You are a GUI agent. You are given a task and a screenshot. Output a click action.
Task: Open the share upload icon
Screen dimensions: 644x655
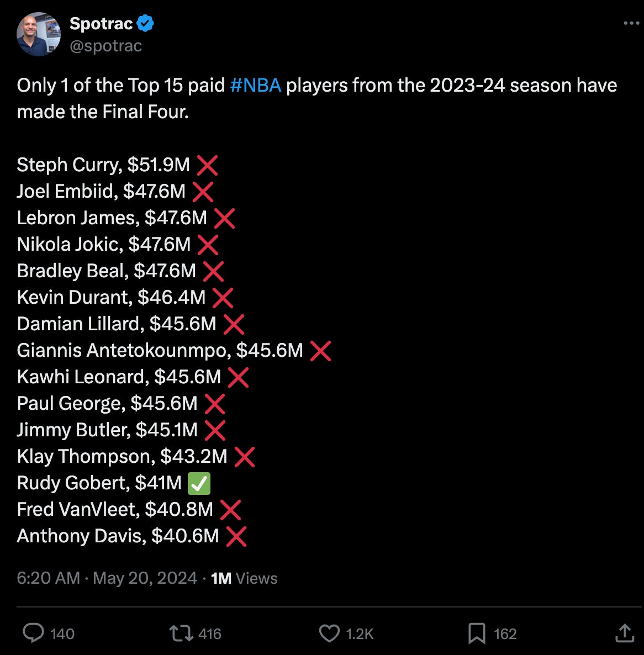click(x=624, y=633)
